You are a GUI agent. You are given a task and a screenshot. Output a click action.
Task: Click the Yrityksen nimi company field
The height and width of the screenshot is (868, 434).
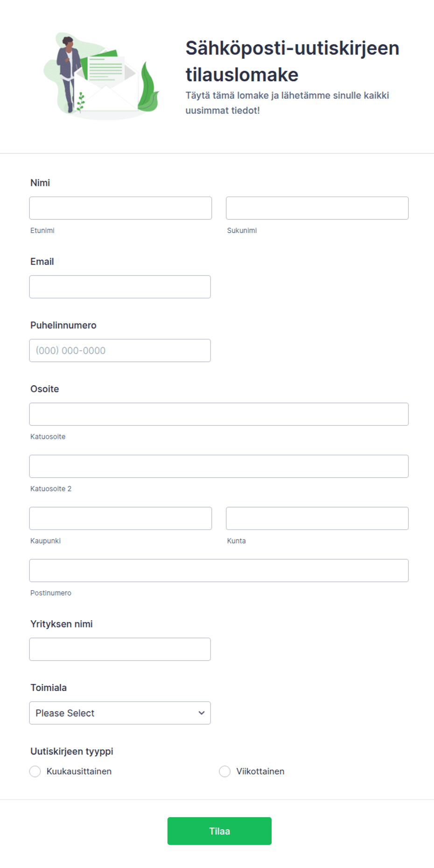tap(120, 649)
